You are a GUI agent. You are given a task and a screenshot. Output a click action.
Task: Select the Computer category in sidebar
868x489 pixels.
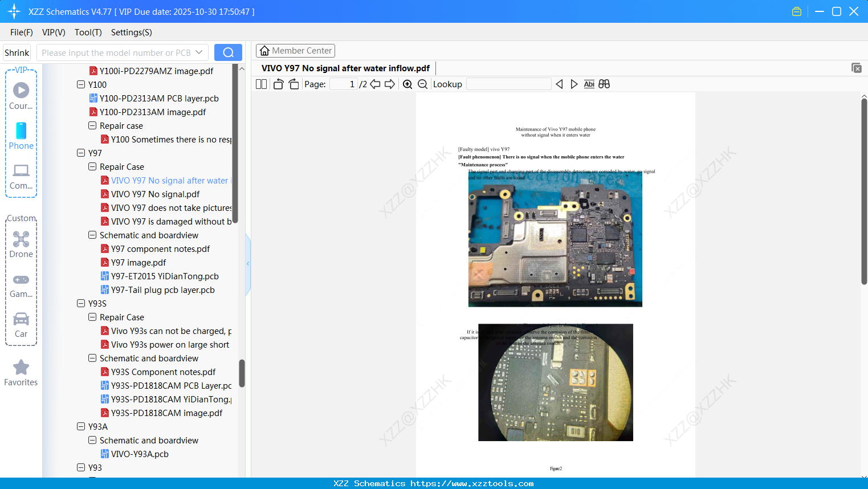click(x=21, y=176)
